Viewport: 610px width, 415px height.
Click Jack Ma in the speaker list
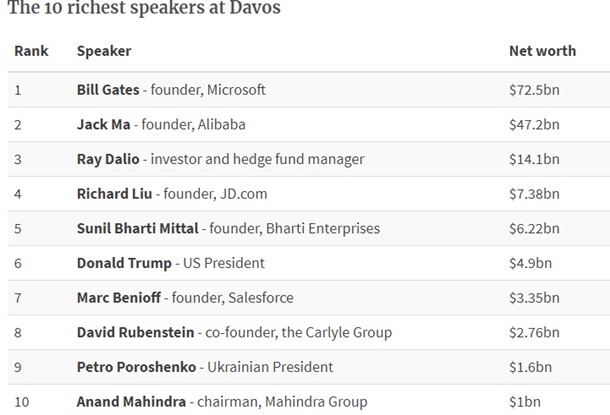click(x=101, y=125)
